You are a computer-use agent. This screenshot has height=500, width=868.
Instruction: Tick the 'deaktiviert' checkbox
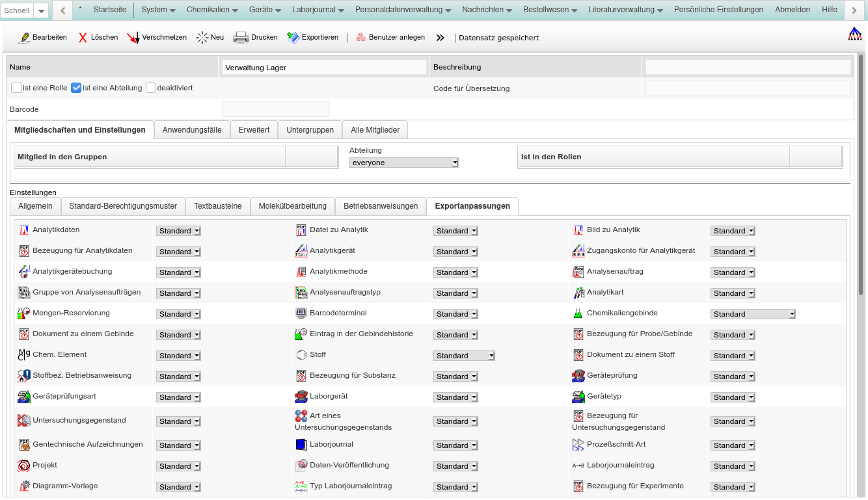(x=151, y=88)
